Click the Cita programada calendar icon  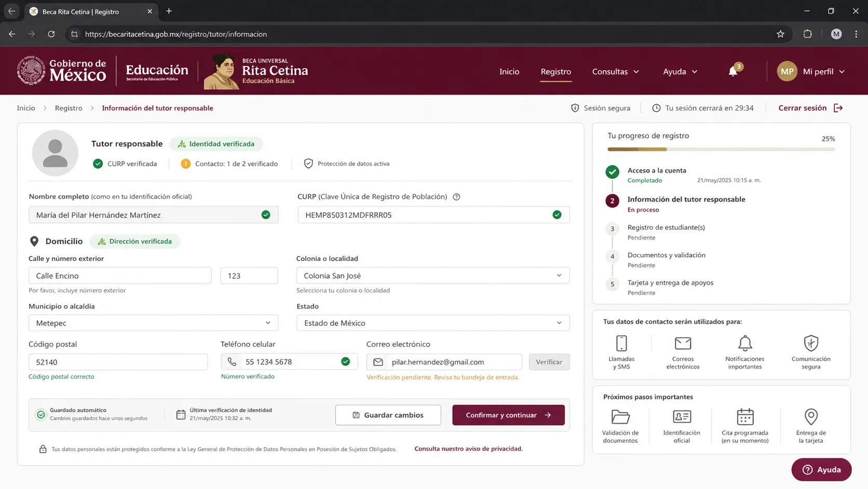pyautogui.click(x=745, y=417)
